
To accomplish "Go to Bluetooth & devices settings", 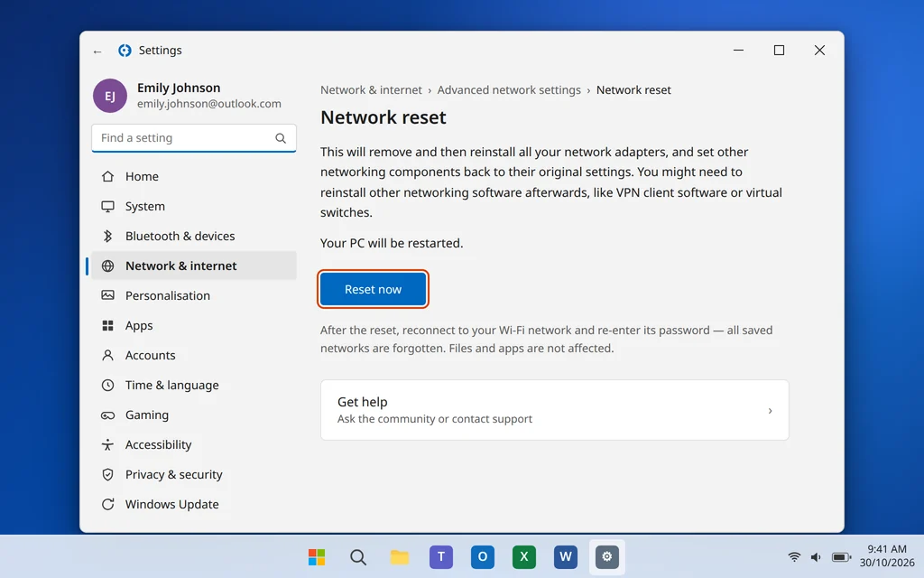I will pos(194,236).
